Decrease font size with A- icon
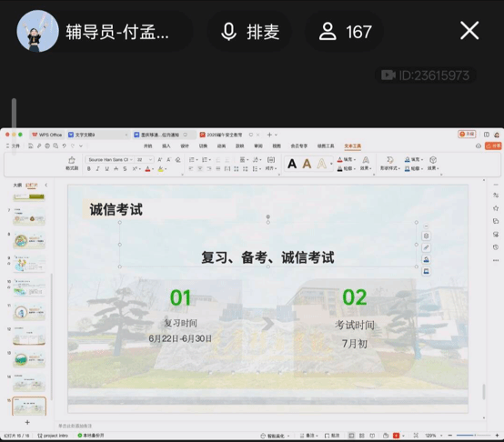504x442 pixels. tap(168, 160)
